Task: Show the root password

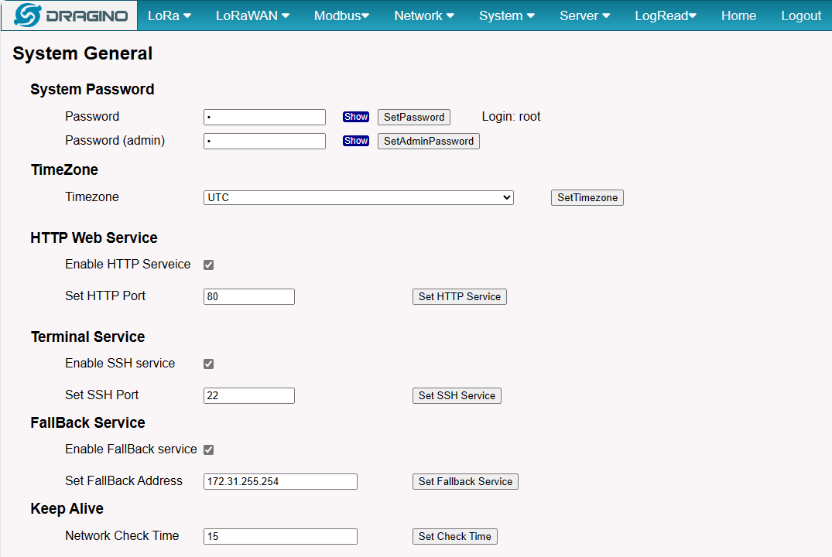Action: coord(356,117)
